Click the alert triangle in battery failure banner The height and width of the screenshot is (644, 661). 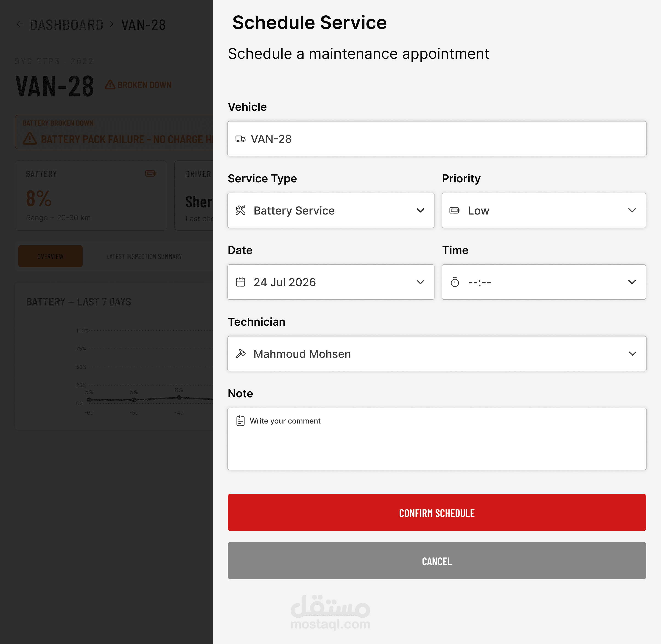[30, 139]
